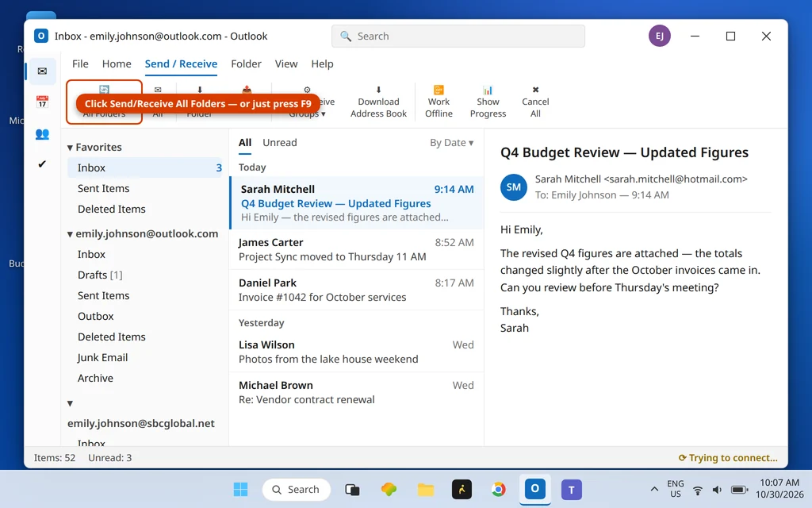812x508 pixels.
Task: Open the EJ account avatar
Action: click(x=659, y=36)
